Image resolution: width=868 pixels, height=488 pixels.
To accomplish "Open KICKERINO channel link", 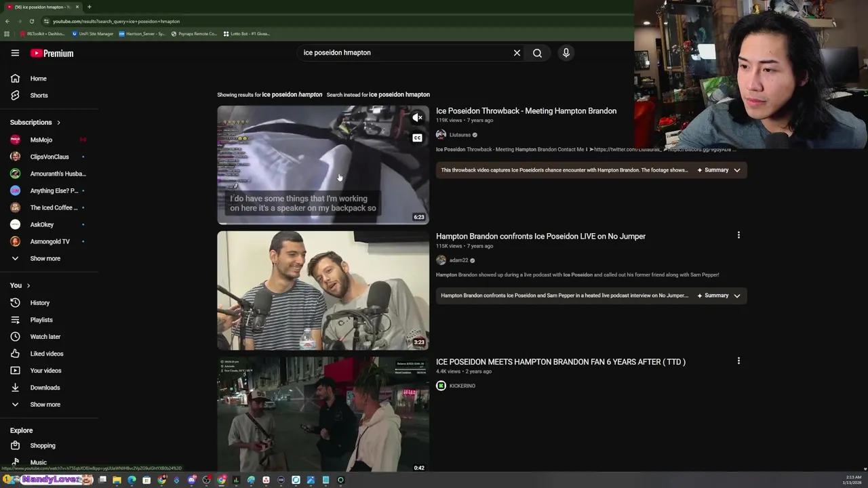I will (462, 386).
